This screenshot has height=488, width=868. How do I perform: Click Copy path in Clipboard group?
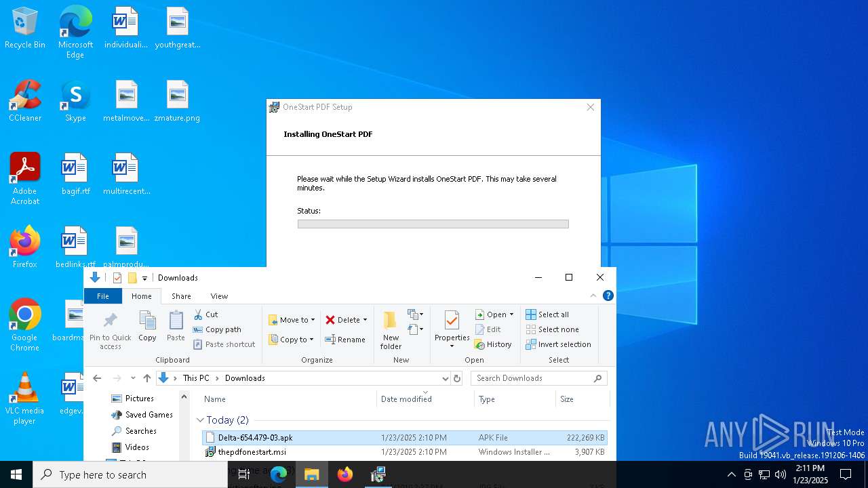(217, 329)
